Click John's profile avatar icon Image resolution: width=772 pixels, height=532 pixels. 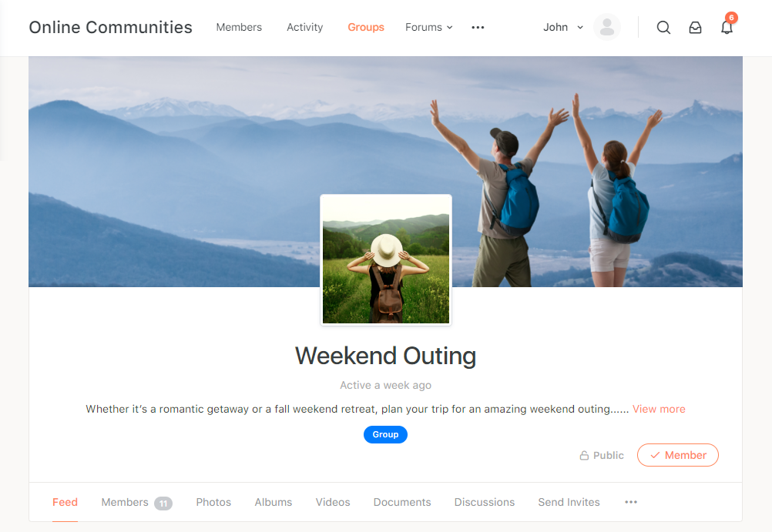click(x=606, y=27)
